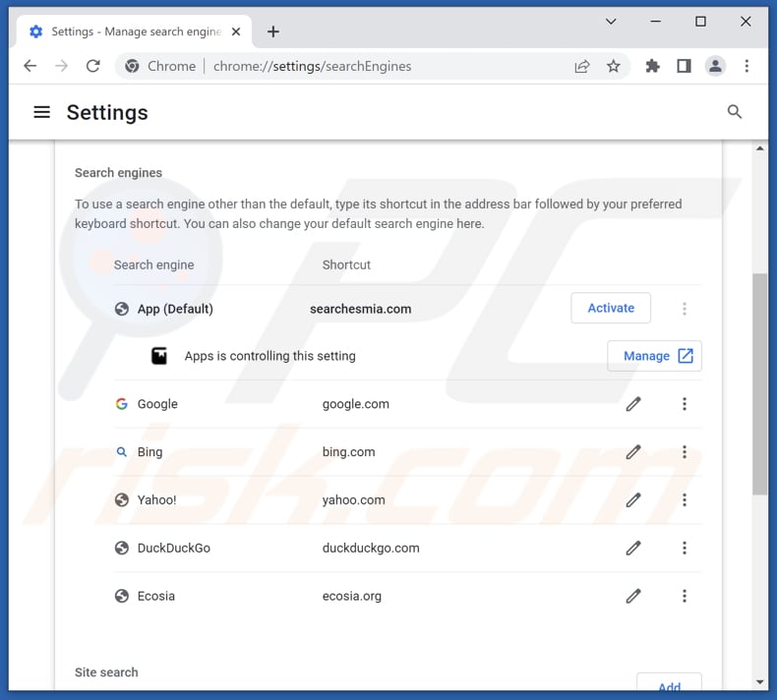Click the 'Search engine' column header
Viewport: 777px width, 700px height.
153,264
